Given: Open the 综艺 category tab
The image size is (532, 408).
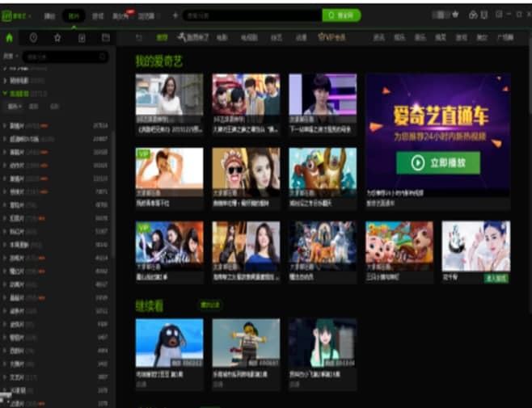Looking at the screenshot, I should pos(277,38).
